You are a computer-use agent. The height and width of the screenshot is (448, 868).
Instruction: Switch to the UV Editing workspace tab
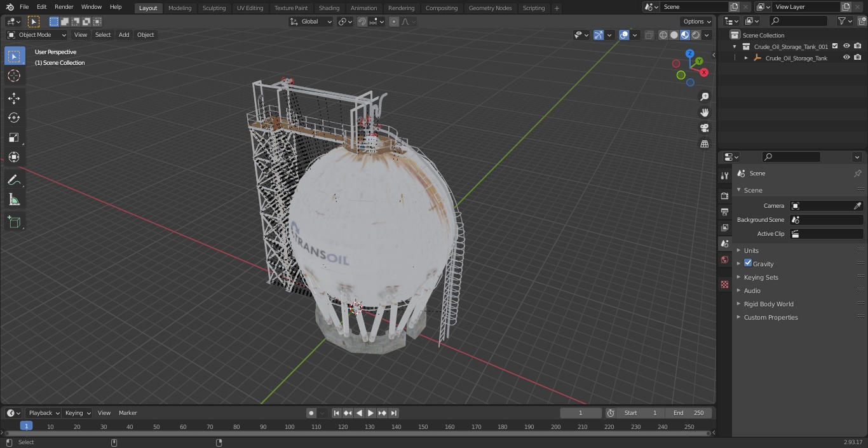250,8
